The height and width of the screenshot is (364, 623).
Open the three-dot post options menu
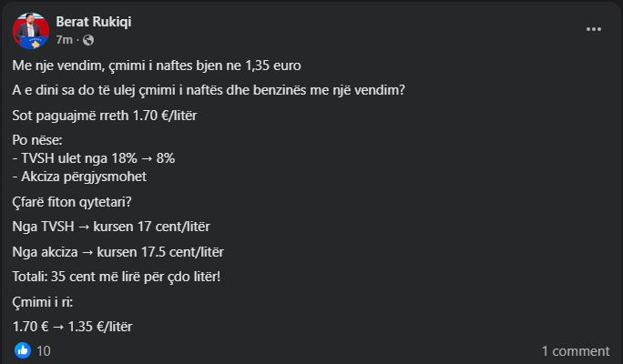point(594,29)
